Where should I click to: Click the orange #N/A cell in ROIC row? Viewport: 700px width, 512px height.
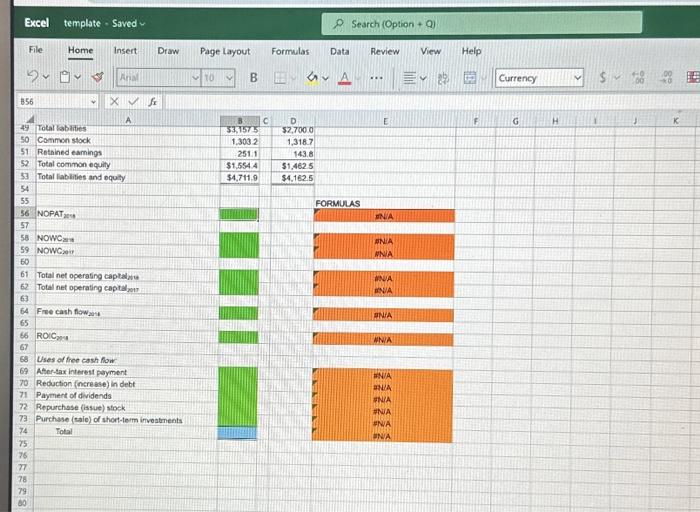coord(383,340)
